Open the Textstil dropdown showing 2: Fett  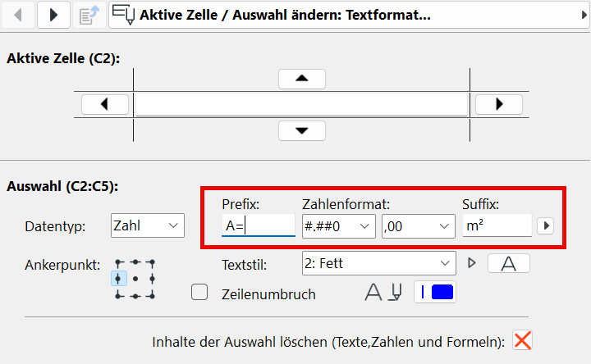click(x=378, y=263)
